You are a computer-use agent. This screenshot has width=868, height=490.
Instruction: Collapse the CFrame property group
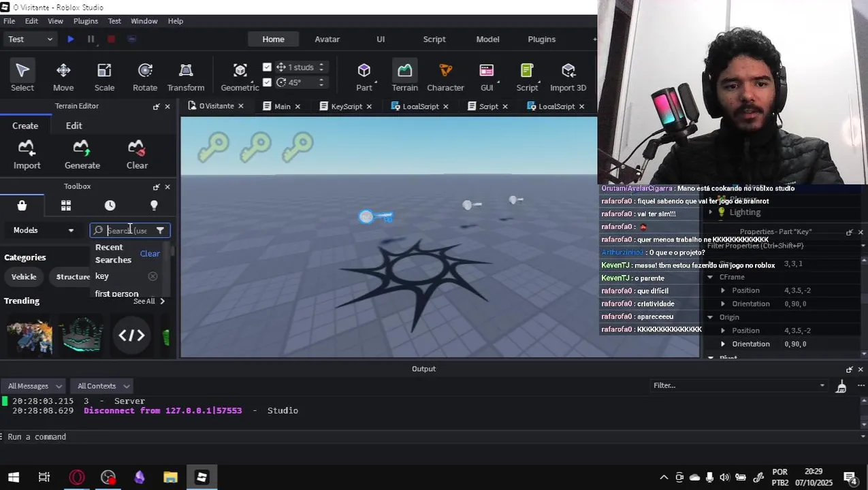[x=710, y=278]
